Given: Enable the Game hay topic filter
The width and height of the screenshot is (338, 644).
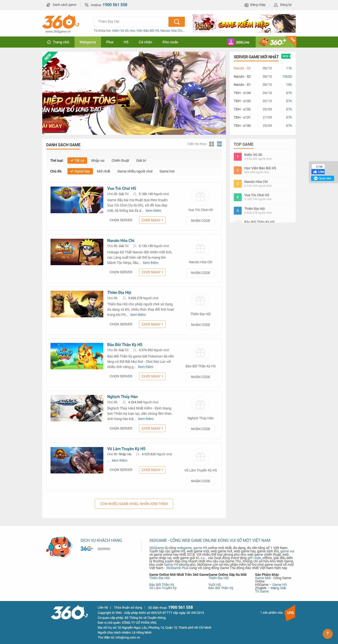Looking at the screenshot, I should (80, 171).
